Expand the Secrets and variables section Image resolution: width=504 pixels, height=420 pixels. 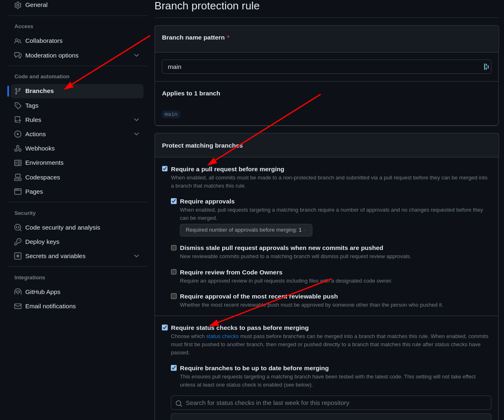click(x=137, y=256)
